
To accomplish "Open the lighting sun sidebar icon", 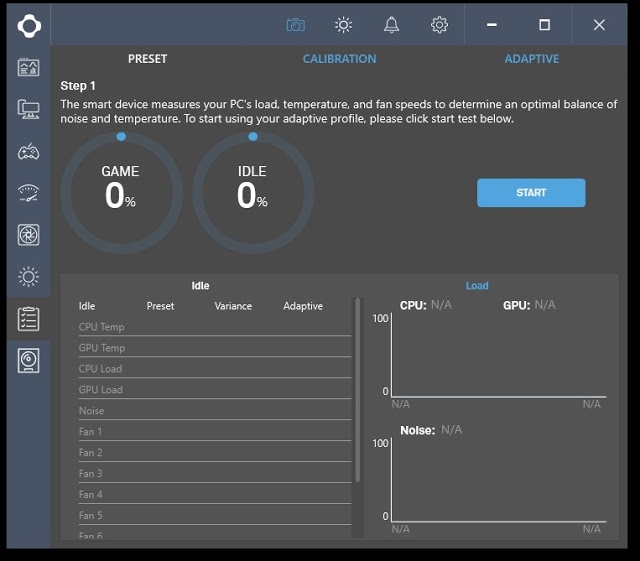I will pos(29,277).
